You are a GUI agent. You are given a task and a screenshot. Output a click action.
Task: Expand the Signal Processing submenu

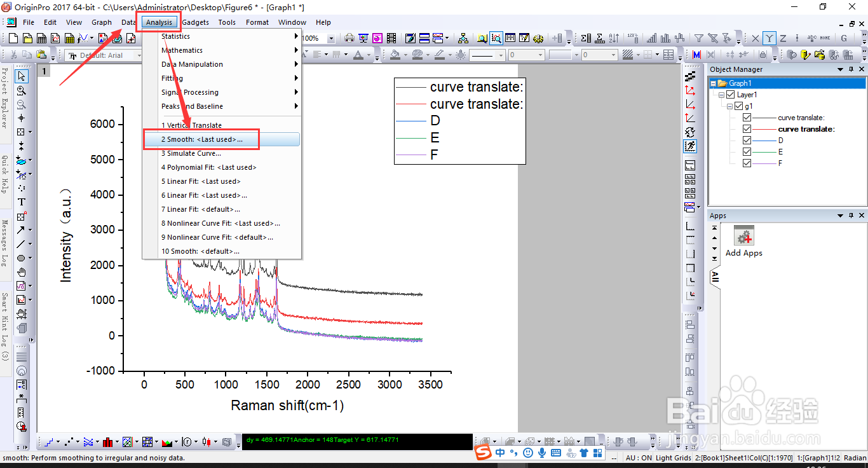click(x=222, y=92)
